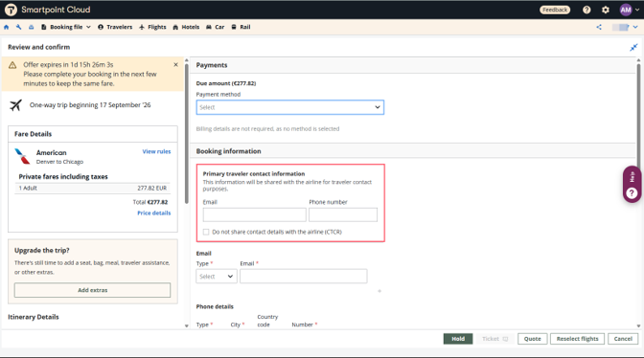Image resolution: width=644 pixels, height=358 pixels.
Task: Open the purple Help side widget
Action: tap(632, 184)
